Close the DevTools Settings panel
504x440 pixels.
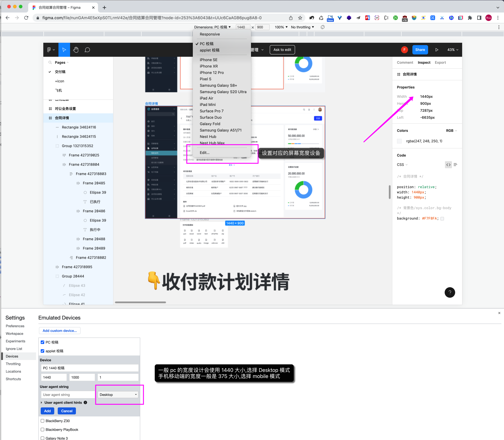(x=499, y=313)
